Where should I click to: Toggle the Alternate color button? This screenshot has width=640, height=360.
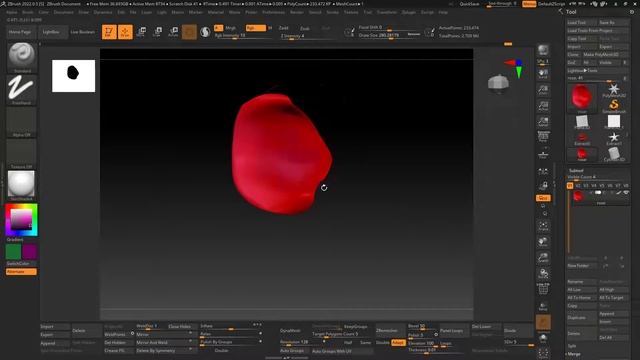point(21,272)
